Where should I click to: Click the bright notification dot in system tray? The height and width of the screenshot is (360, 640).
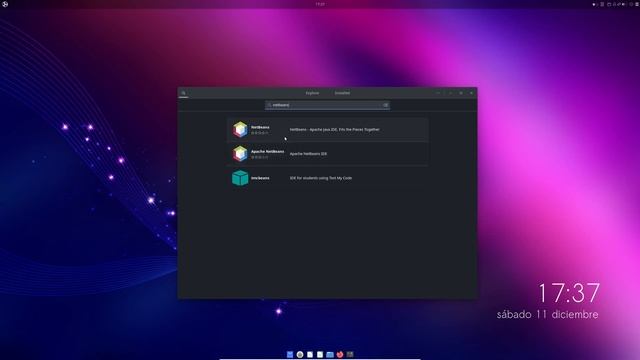[594, 4]
